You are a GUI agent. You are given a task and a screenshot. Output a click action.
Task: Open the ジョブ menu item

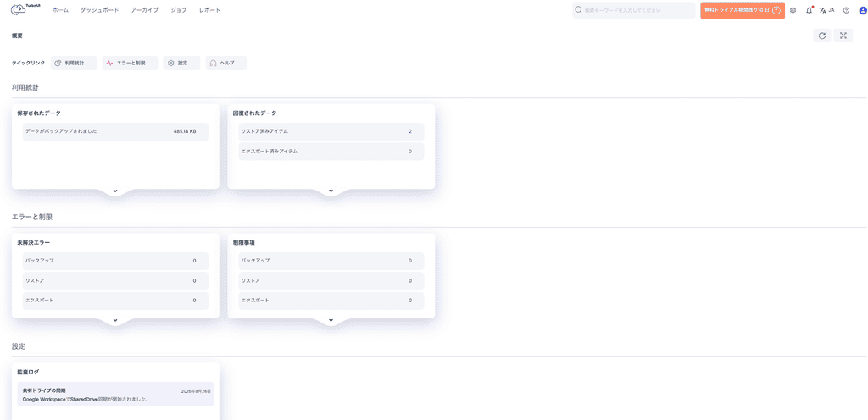pyautogui.click(x=179, y=10)
